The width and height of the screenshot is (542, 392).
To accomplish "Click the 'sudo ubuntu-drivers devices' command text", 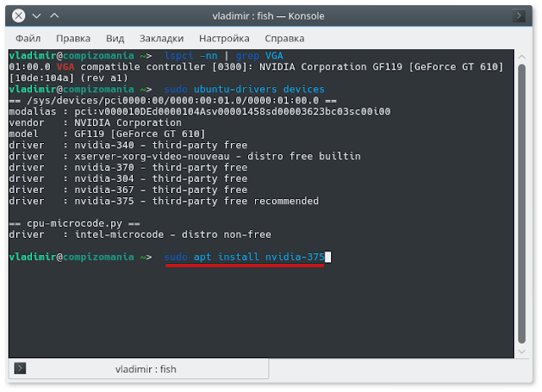I will (x=245, y=89).
